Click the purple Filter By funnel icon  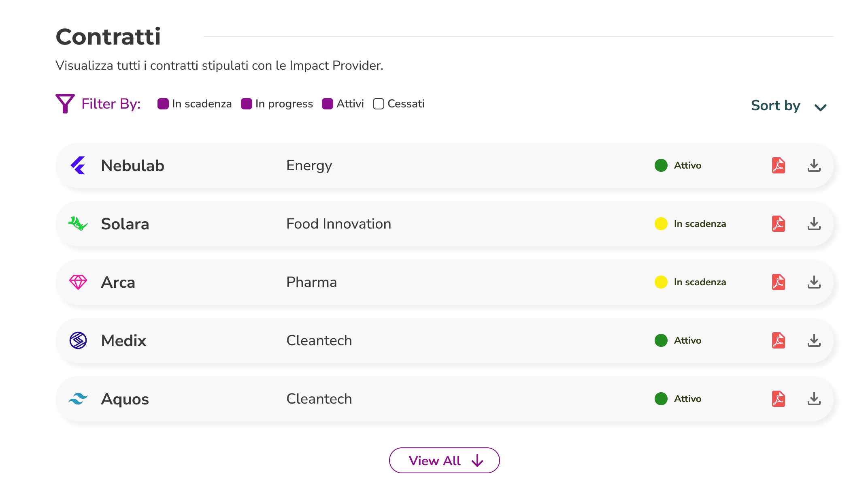coord(65,104)
